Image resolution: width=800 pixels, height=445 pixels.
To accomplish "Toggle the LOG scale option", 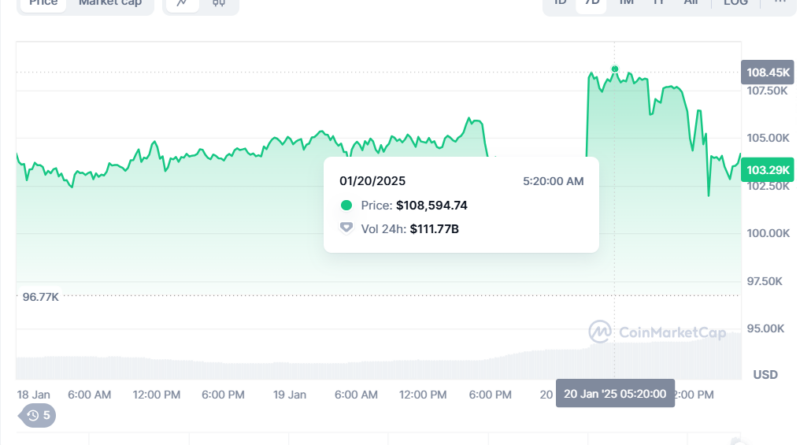I will 735,3.
